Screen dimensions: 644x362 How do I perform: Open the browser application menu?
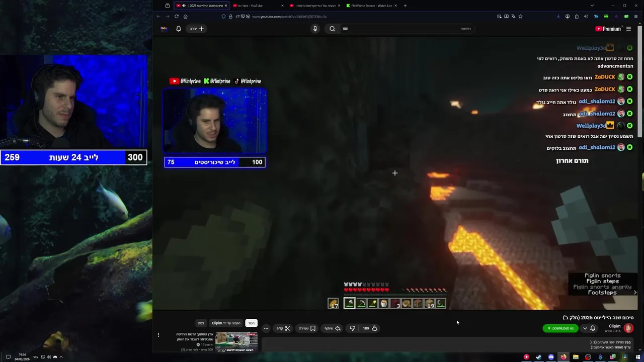635,16
